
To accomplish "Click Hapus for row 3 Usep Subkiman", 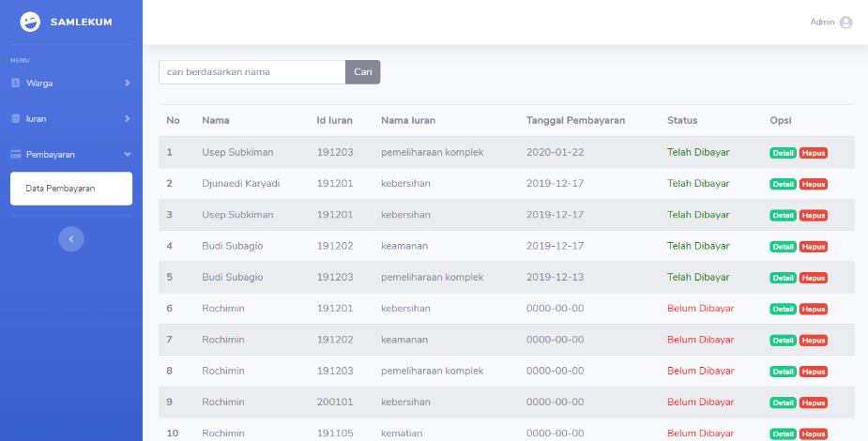I will (x=814, y=215).
